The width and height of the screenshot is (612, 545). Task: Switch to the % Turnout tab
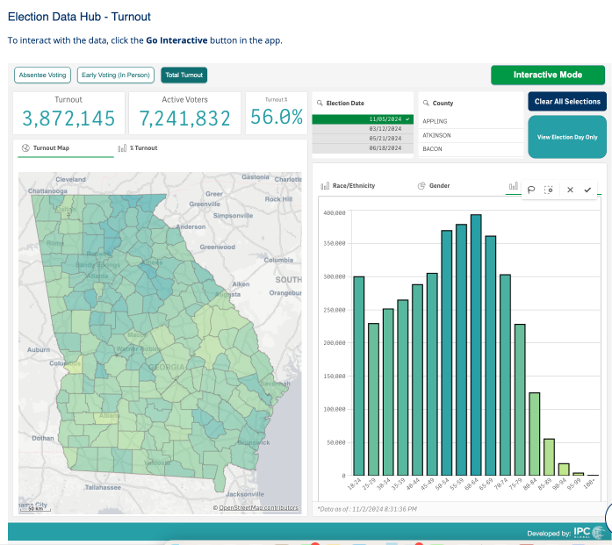click(140, 148)
